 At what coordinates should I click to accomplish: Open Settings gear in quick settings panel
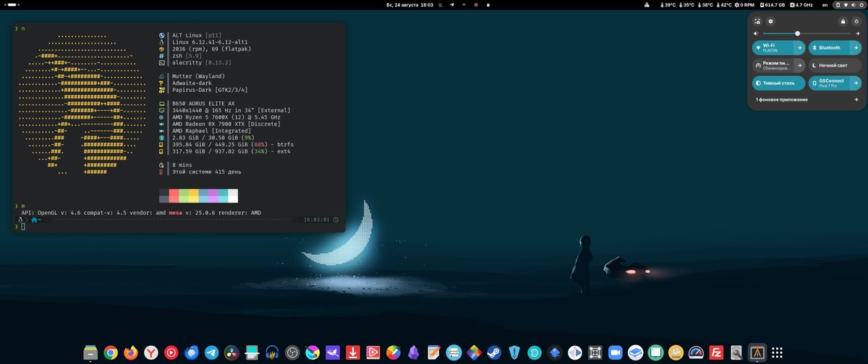tap(770, 22)
